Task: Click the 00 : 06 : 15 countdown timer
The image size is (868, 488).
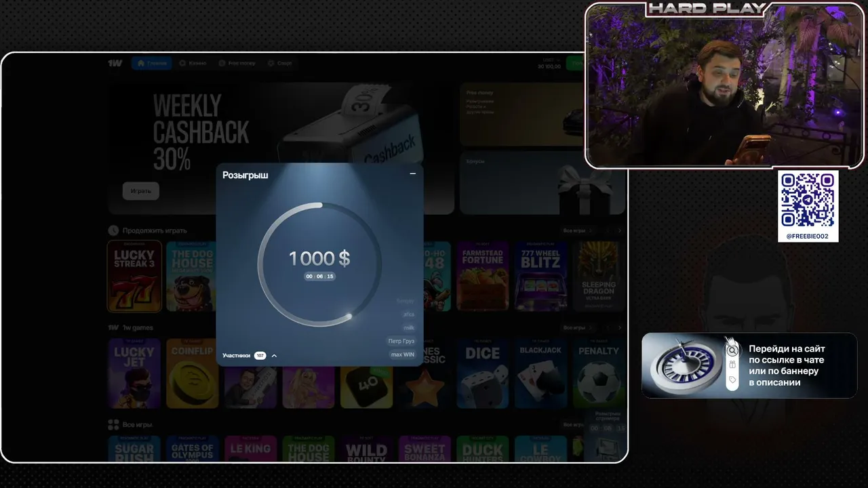Action: [x=319, y=277]
